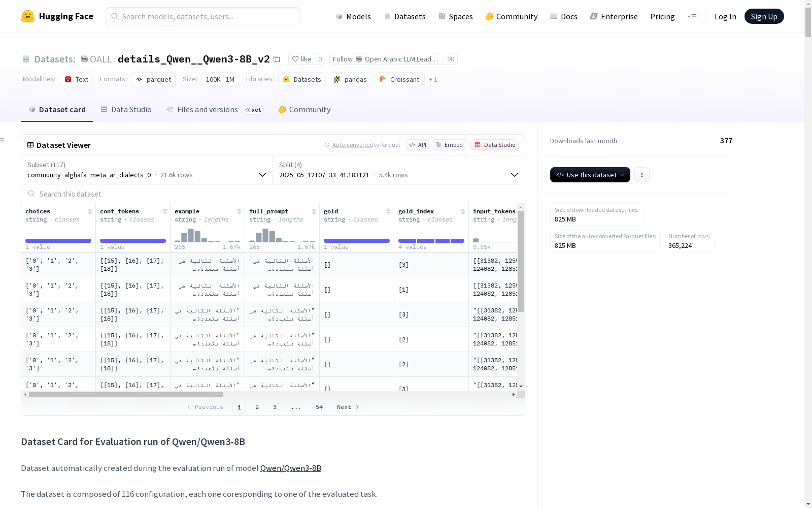Open the Embed button

449,145
